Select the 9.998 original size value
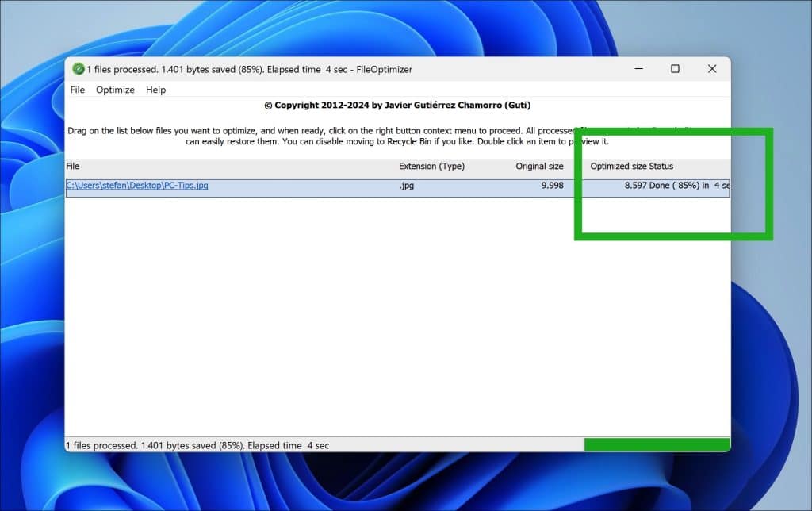 [553, 186]
